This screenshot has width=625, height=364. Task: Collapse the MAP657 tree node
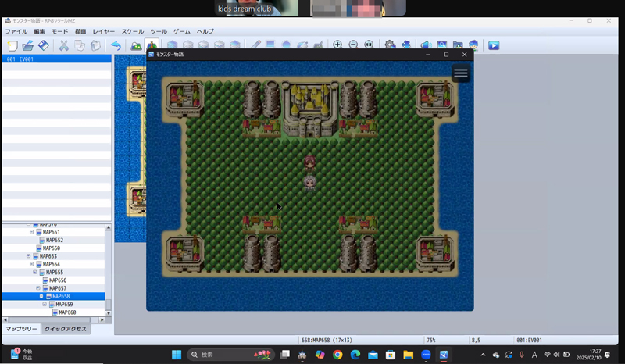[37, 288]
